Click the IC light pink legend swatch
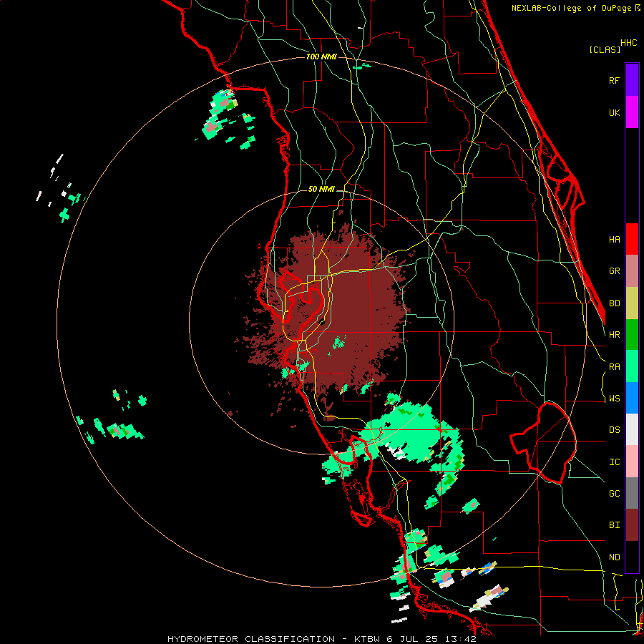This screenshot has width=644, height=644. coord(632,462)
